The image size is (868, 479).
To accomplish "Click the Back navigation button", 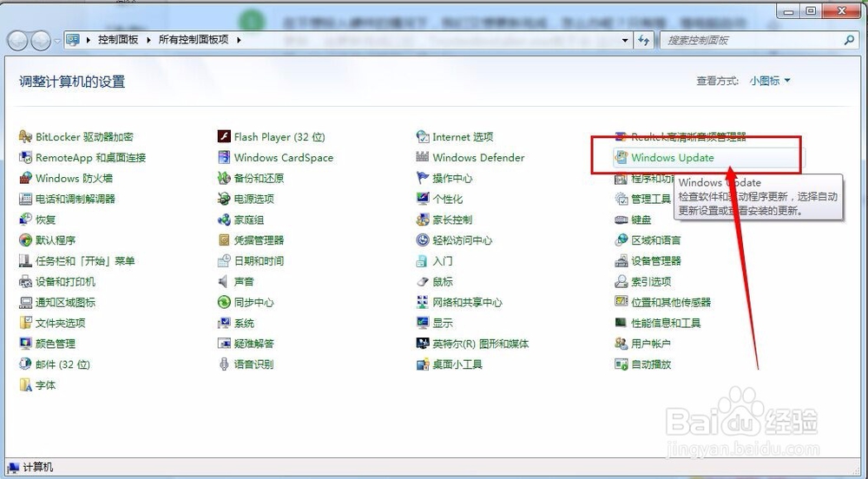I will [x=18, y=41].
